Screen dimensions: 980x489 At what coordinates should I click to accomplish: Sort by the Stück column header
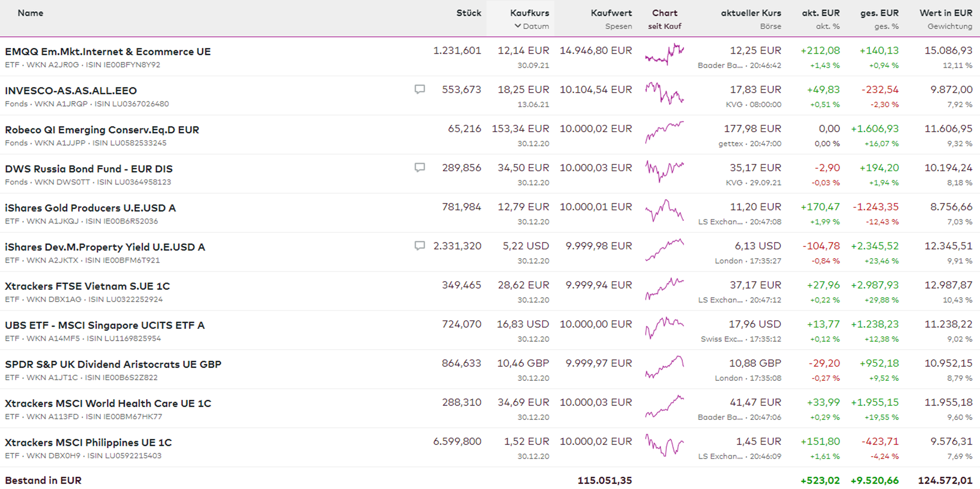click(468, 13)
